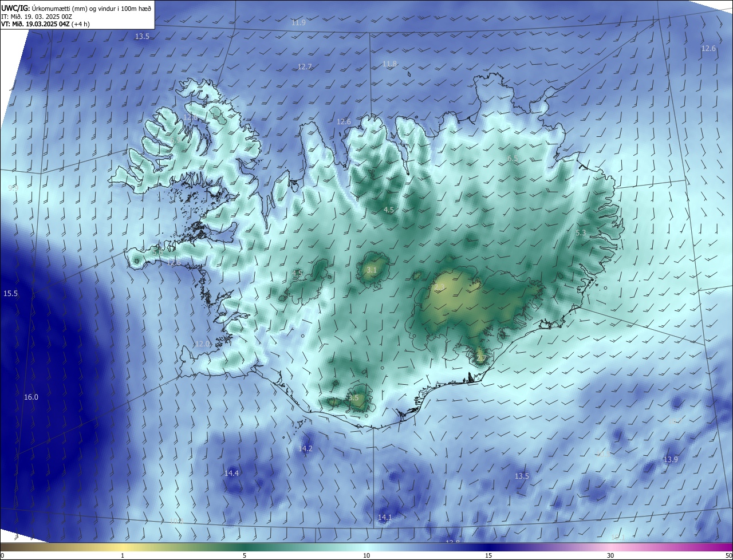Image resolution: width=733 pixels, height=560 pixels.
Task: Click the 13.5 value in the sea southeast of Iceland
Action: [522, 476]
